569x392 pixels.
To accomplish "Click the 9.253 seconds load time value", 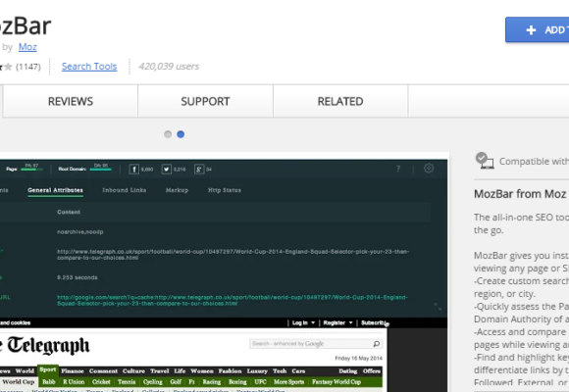I will 78,277.
